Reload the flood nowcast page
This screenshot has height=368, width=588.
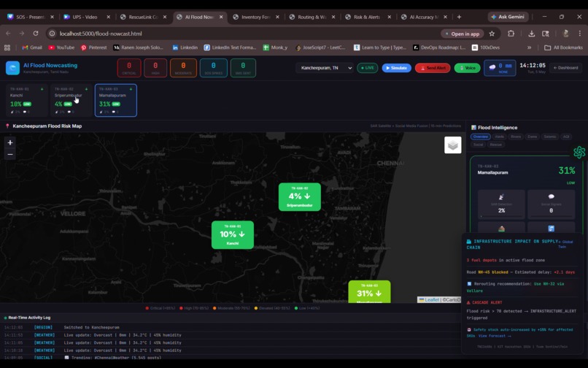click(36, 34)
